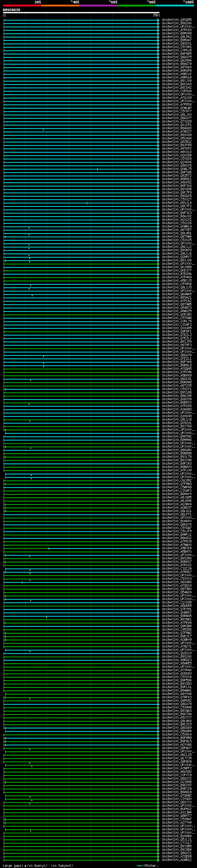The image size is (197, 868).
Task: Select hit label UniRef100_C5Y0R2
Action: tap(177, 47)
